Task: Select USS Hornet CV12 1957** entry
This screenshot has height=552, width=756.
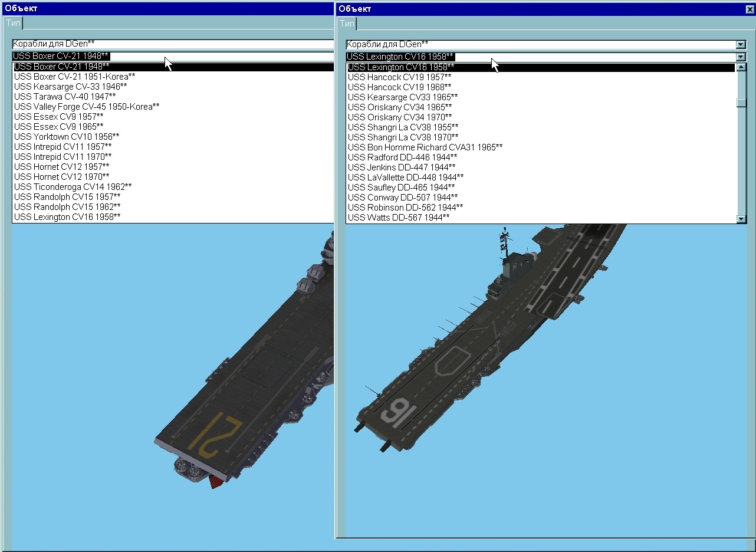Action: point(173,167)
